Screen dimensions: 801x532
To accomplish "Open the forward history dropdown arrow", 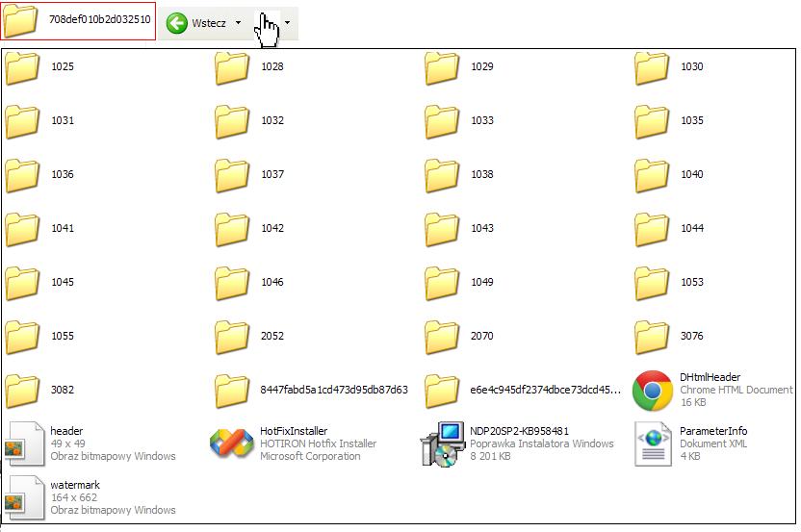I will point(287,23).
